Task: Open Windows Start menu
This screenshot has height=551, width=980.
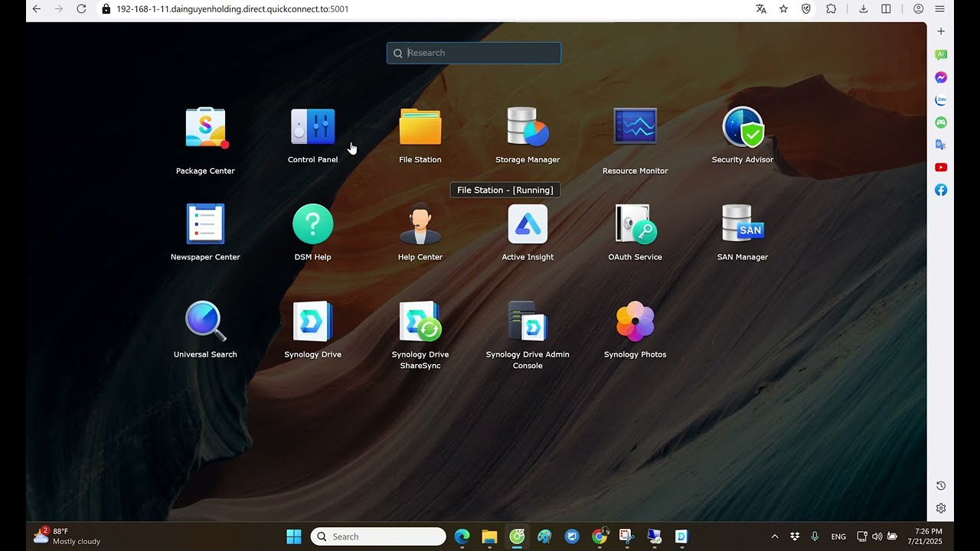Action: coord(294,536)
